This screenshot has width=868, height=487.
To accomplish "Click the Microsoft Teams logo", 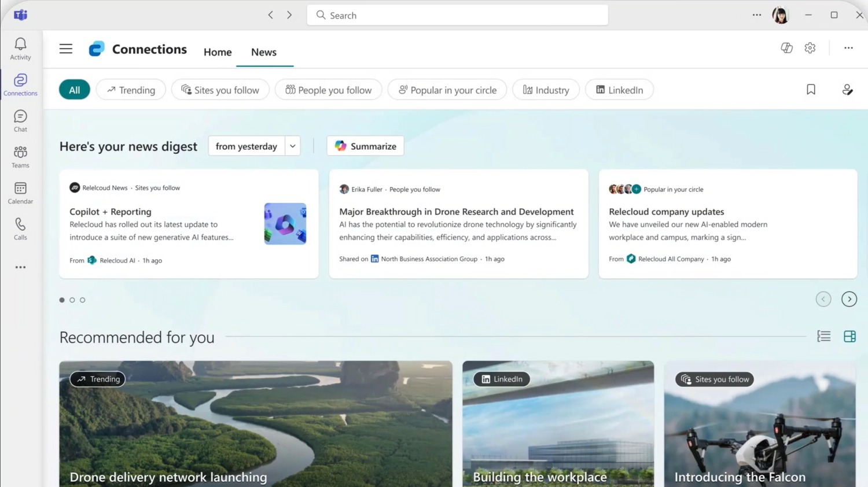I will pyautogui.click(x=21, y=15).
